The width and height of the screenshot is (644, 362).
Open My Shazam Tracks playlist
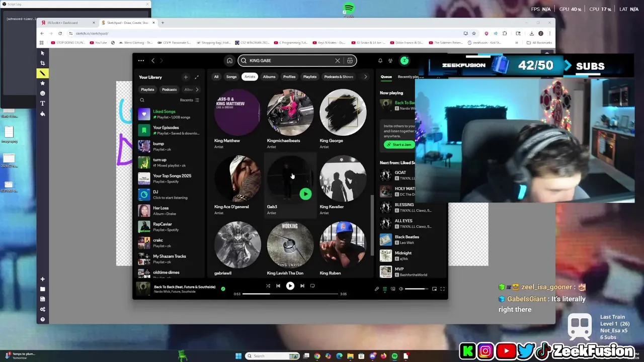click(169, 259)
